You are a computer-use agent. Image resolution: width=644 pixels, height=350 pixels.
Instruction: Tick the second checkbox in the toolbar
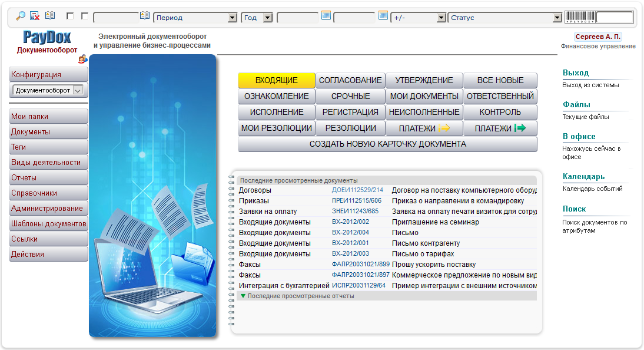85,16
